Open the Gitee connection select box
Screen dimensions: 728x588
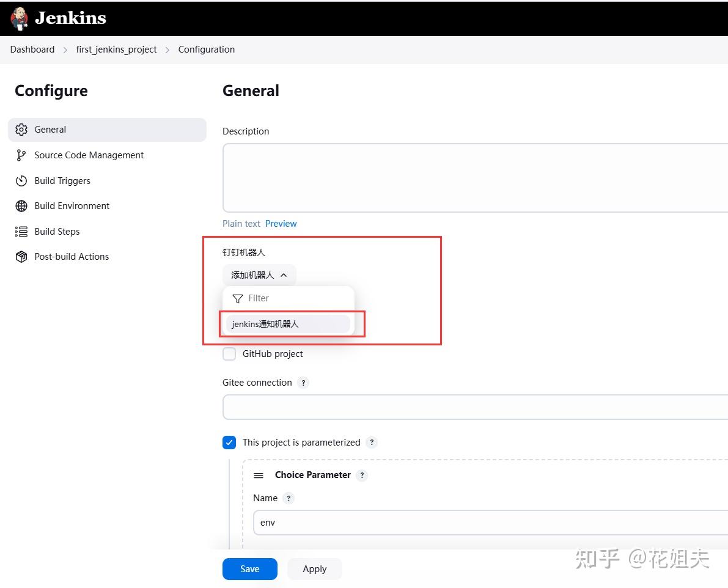pyautogui.click(x=475, y=407)
